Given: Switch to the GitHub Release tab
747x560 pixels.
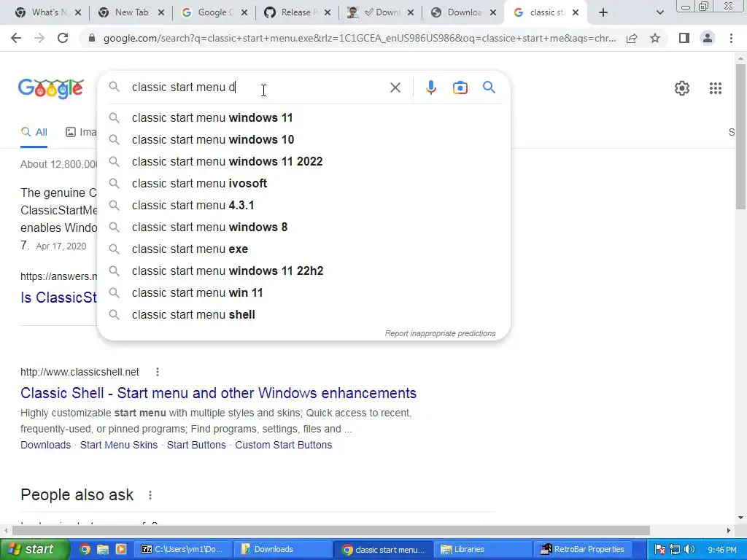Looking at the screenshot, I should [x=298, y=12].
